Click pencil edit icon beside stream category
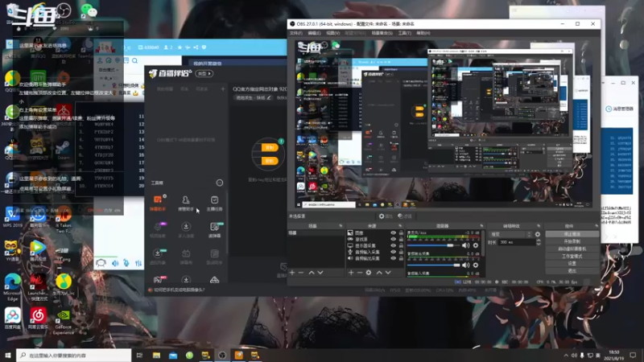 [x=269, y=97]
